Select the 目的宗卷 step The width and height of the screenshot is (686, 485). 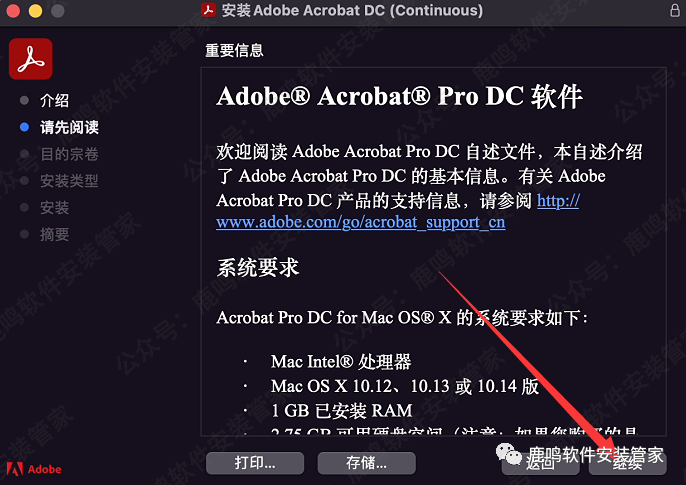(69, 154)
